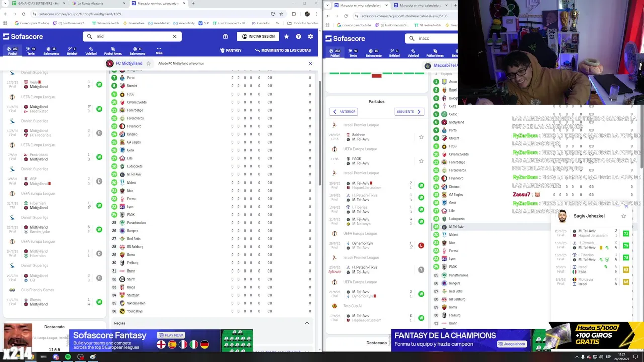Screen dimensions: 644x362
Task: Open 'Todos los favoritos' bookmarks folder
Action: click(303, 23)
